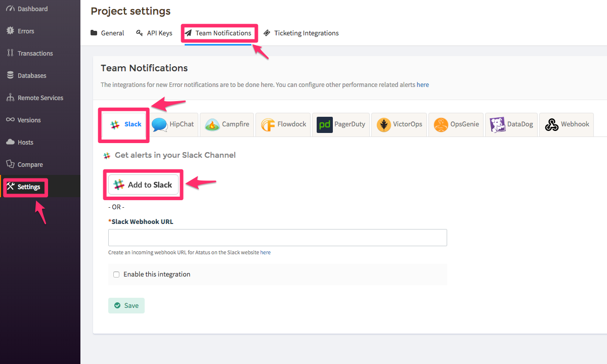Choose the Flowdock integration tab
Image resolution: width=607 pixels, height=364 pixels.
tap(283, 124)
